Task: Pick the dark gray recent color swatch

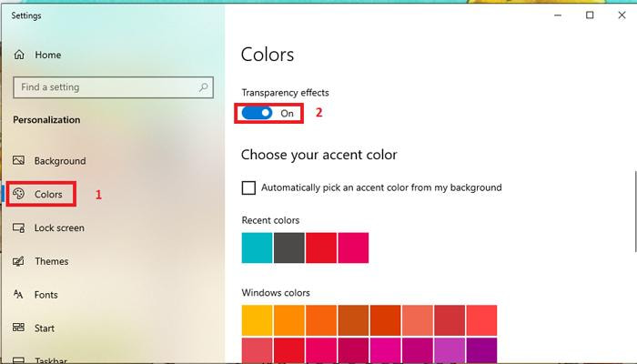Action: click(x=288, y=248)
